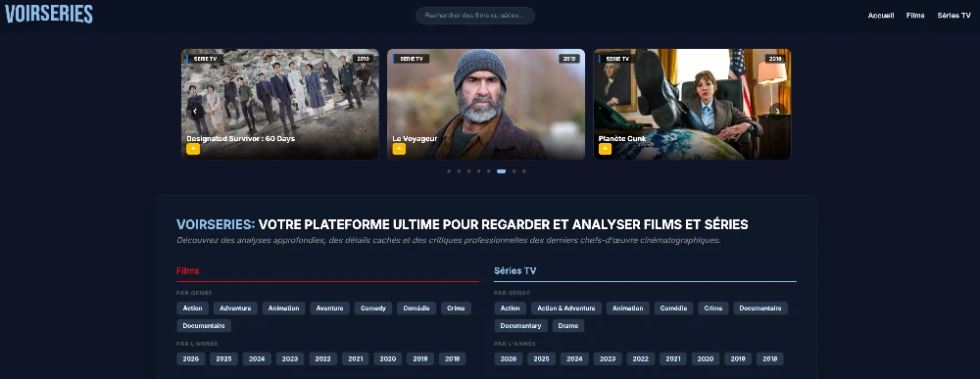This screenshot has width=980, height=379.
Task: Filter Séries TV by Action genre
Action: pos(510,308)
